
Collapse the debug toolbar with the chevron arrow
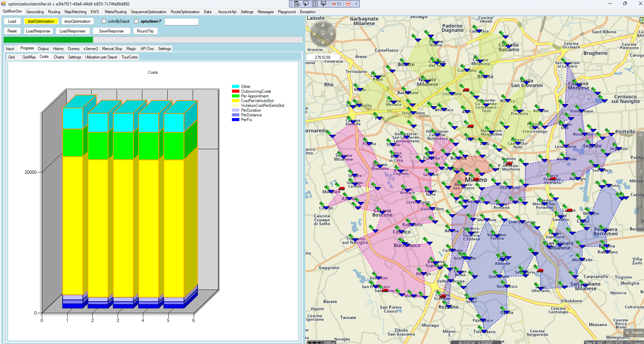[x=356, y=4]
